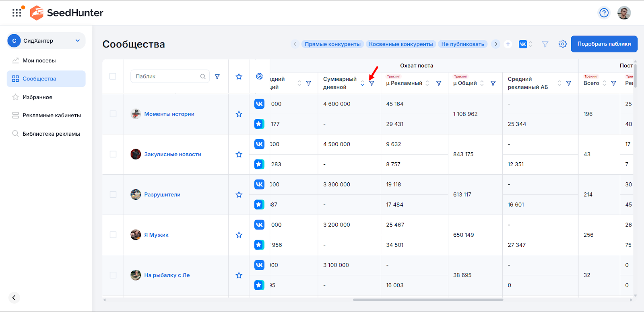Open table settings gear icon
Viewport: 644px width, 312px height.
(562, 44)
